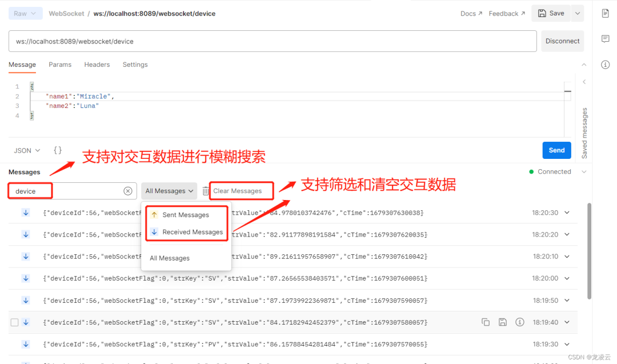This screenshot has height=364, width=617.
Task: Collapse the Saved messages panel arrow
Action: click(x=584, y=82)
